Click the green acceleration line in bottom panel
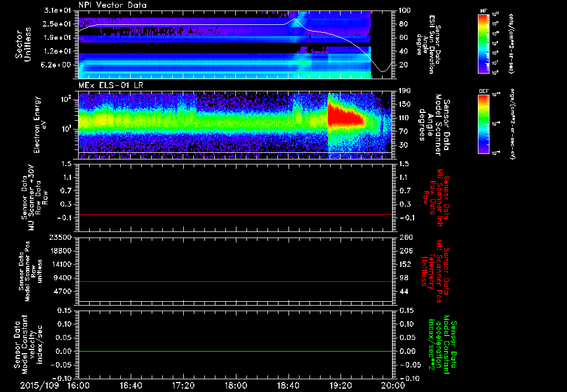 pos(235,351)
